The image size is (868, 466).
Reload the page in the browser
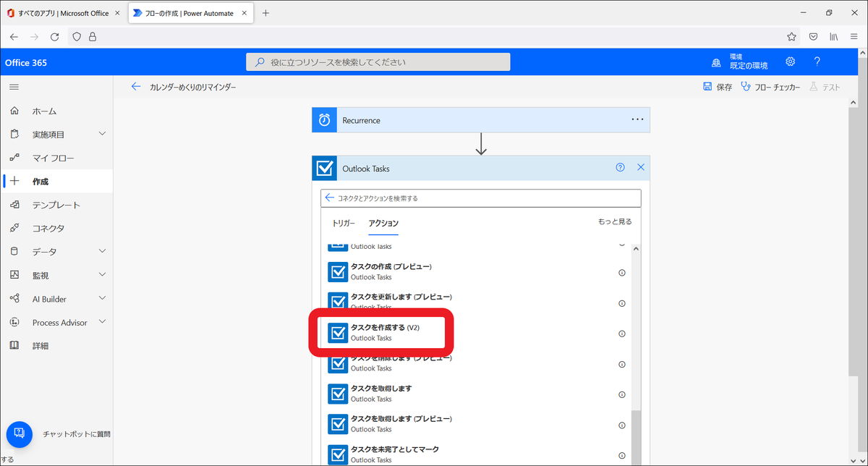click(54, 36)
